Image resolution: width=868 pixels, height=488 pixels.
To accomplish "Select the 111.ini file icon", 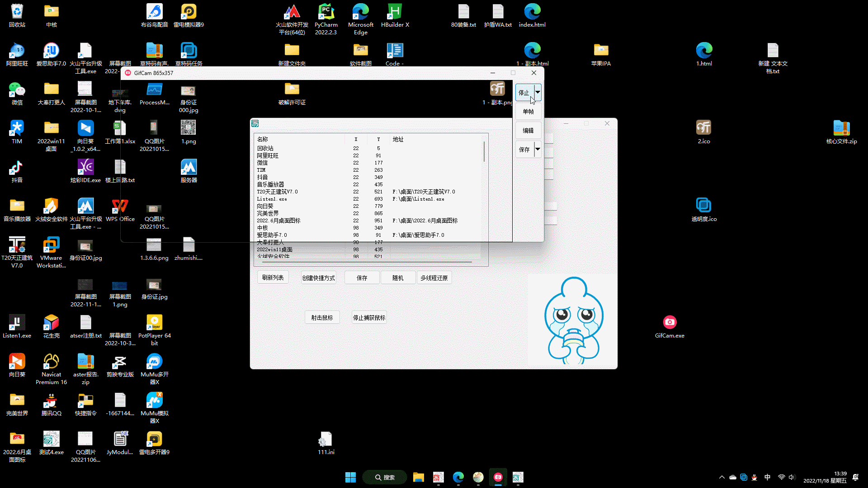I will [x=325, y=439].
